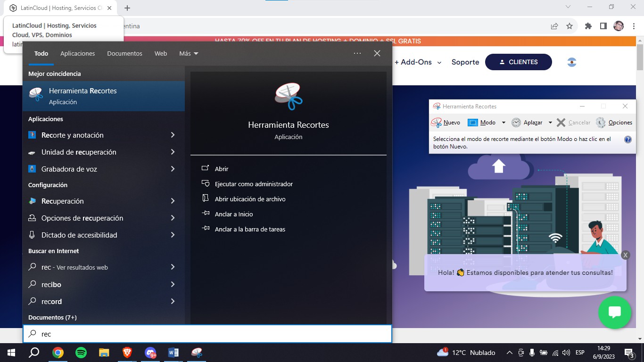Open the Opciones gear in Snipping Tool
The width and height of the screenshot is (644, 362).
(x=601, y=123)
